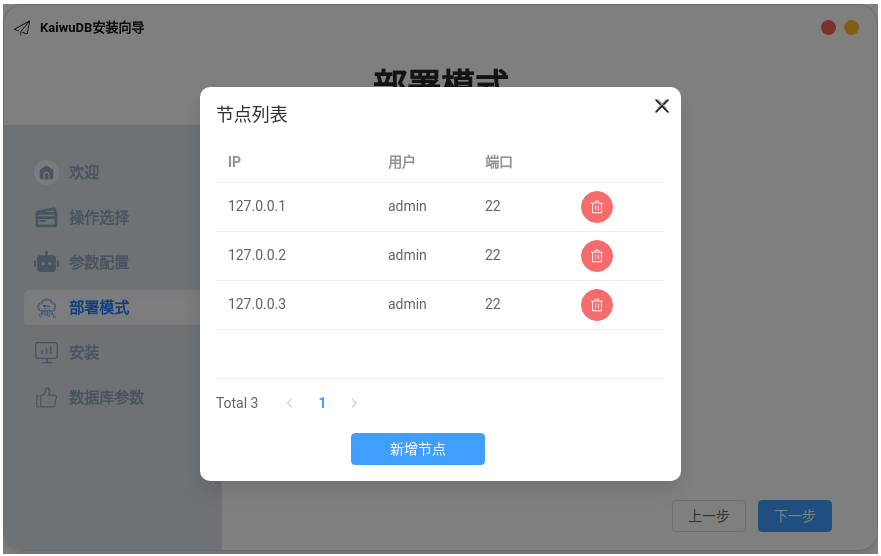Switch to the 参数配置 step
Image resolution: width=881 pixels, height=556 pixels.
tap(99, 263)
